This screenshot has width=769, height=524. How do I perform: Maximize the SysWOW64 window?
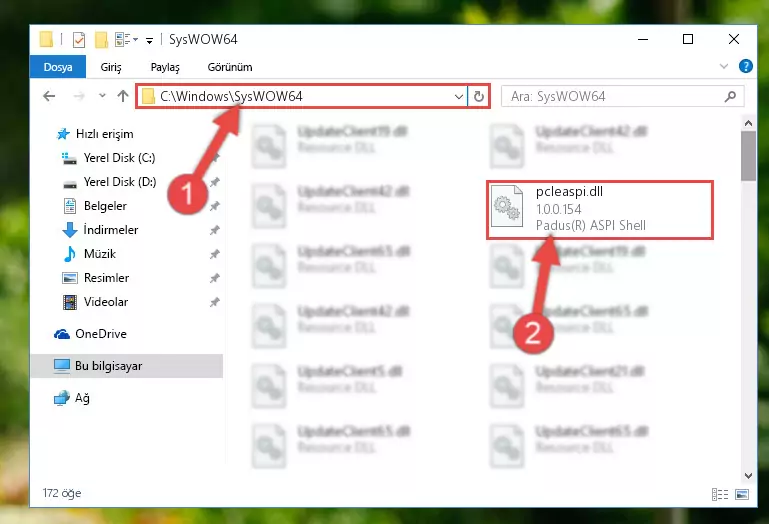[x=688, y=39]
